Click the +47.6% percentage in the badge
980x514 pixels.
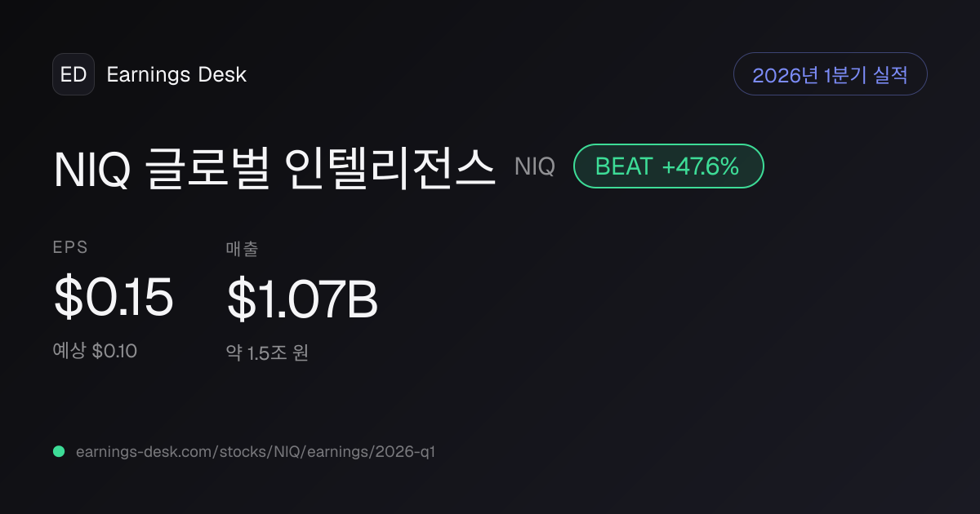(701, 166)
